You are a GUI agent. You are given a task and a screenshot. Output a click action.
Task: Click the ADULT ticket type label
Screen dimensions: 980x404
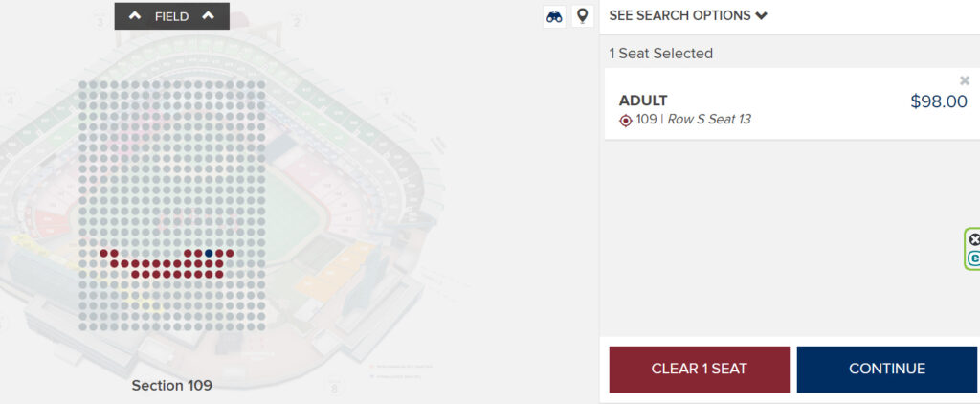(x=643, y=101)
